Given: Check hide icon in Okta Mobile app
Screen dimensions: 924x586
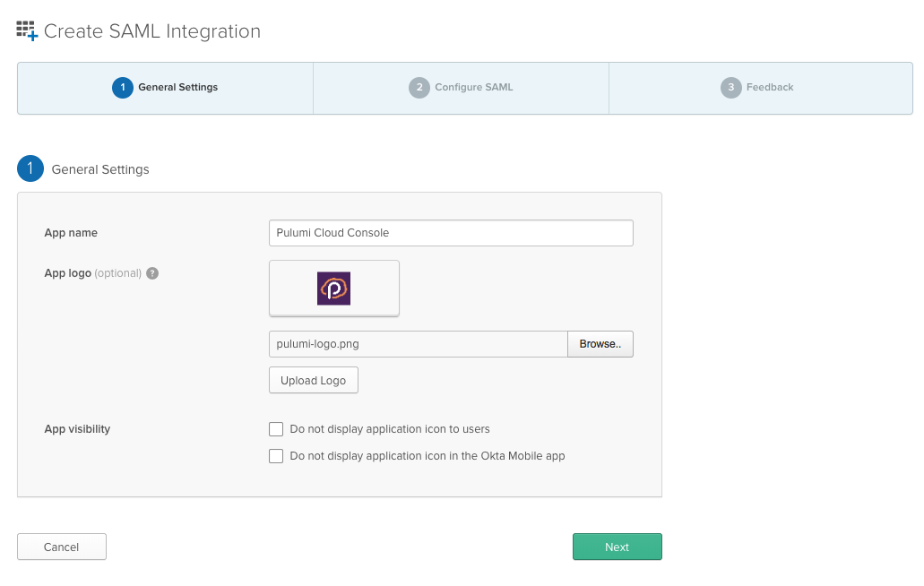Looking at the screenshot, I should 276,456.
